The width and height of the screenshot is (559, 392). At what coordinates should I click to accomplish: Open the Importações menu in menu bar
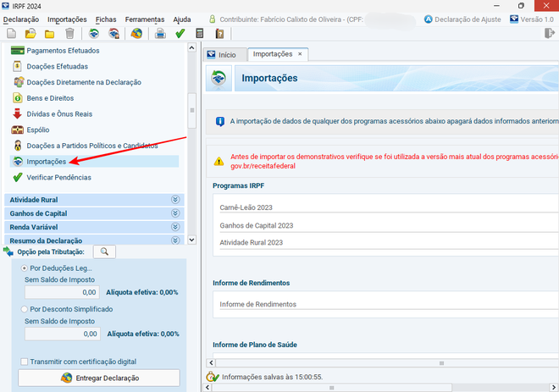(67, 19)
